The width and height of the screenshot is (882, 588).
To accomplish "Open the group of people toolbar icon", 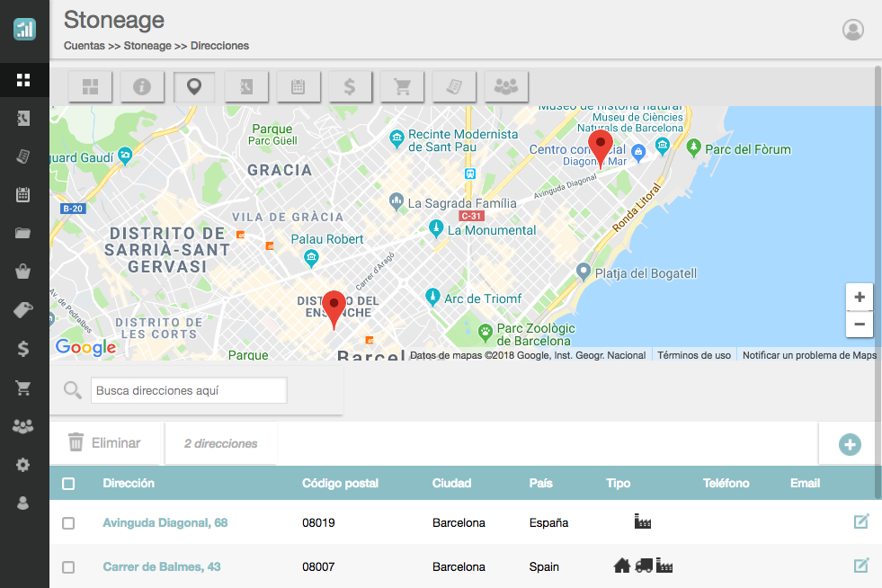I will click(x=505, y=86).
